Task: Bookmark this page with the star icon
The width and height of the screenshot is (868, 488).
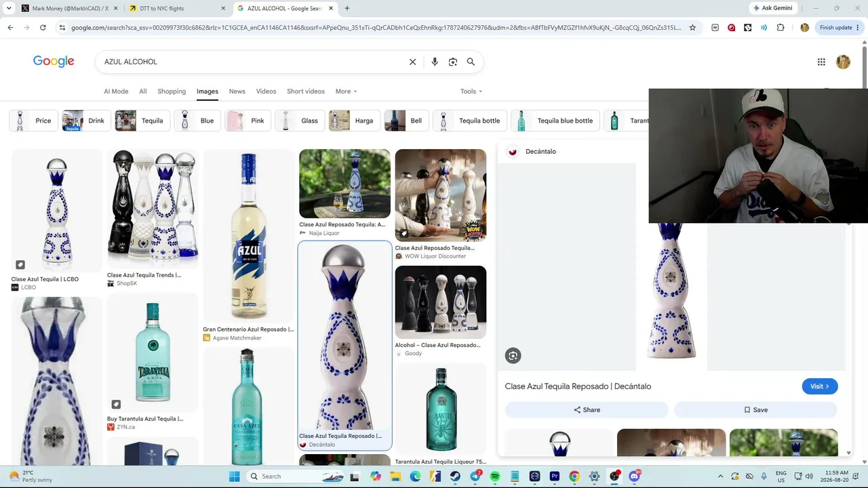Action: pyautogui.click(x=692, y=28)
